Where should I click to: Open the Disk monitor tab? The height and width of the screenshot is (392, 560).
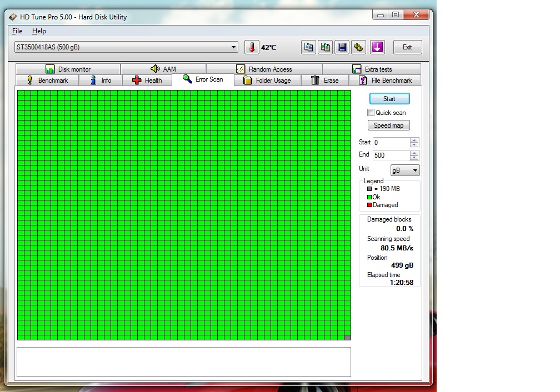68,69
